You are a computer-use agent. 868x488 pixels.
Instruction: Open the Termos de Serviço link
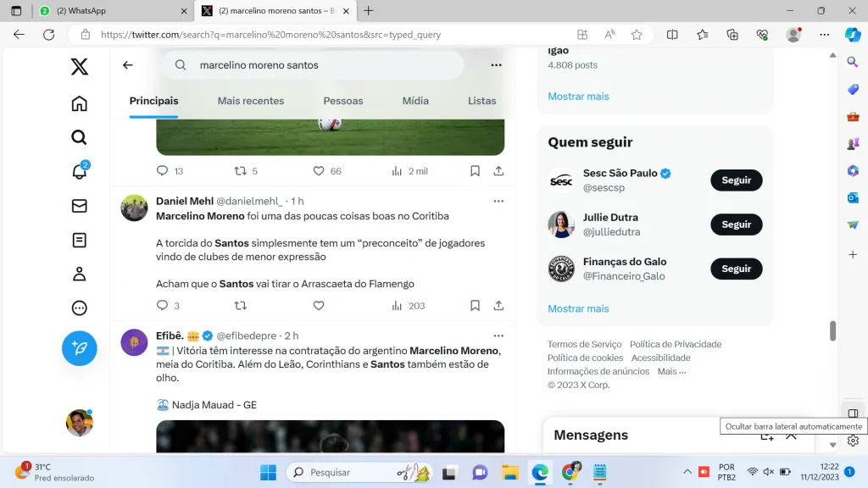pyautogui.click(x=584, y=344)
